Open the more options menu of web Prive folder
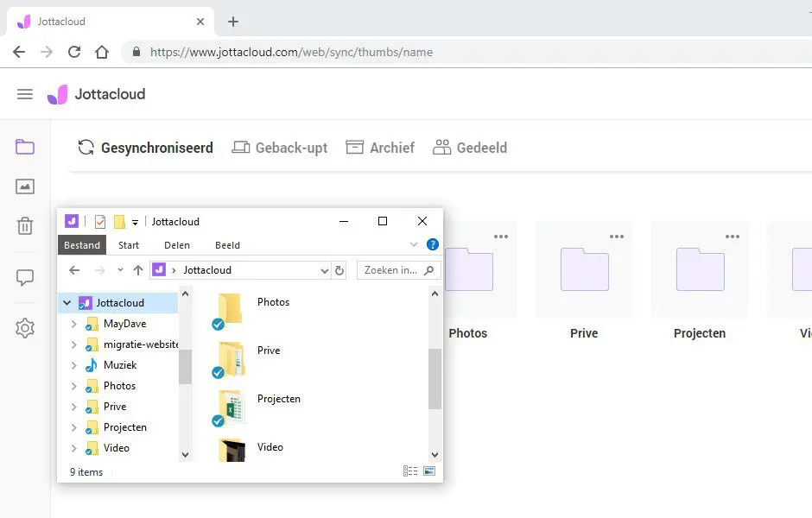This screenshot has height=518, width=812. 616,237
